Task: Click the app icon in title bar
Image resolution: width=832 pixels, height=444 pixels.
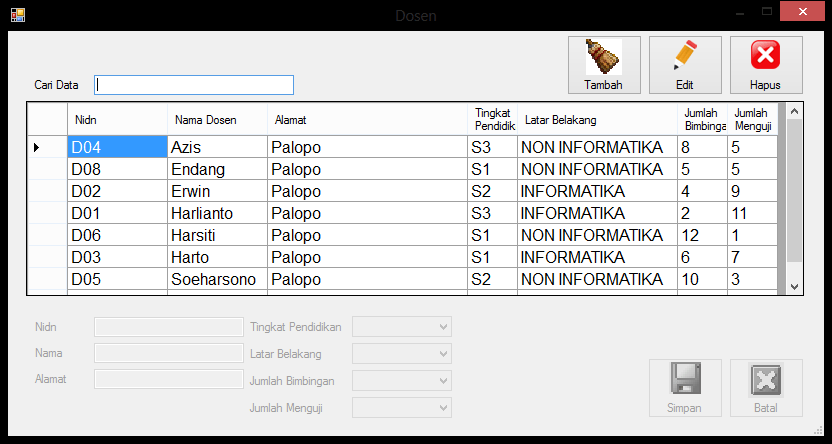Action: [17, 14]
